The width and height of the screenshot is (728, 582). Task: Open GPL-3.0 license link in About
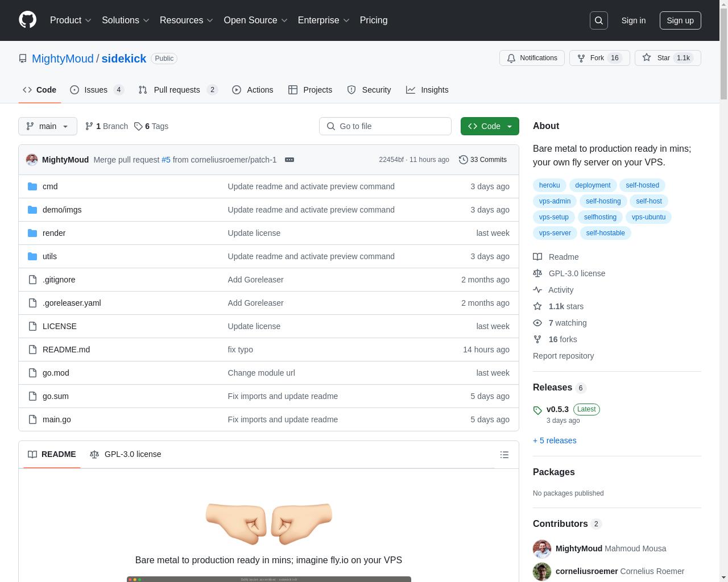569,273
